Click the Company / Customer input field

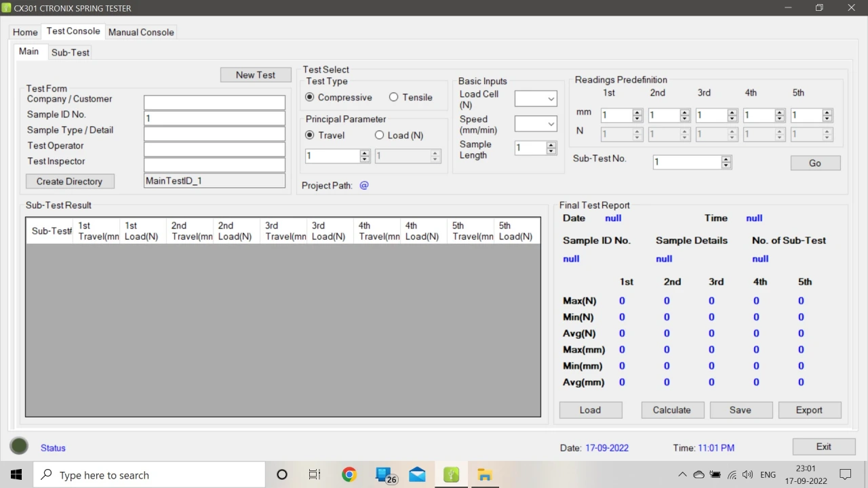214,102
